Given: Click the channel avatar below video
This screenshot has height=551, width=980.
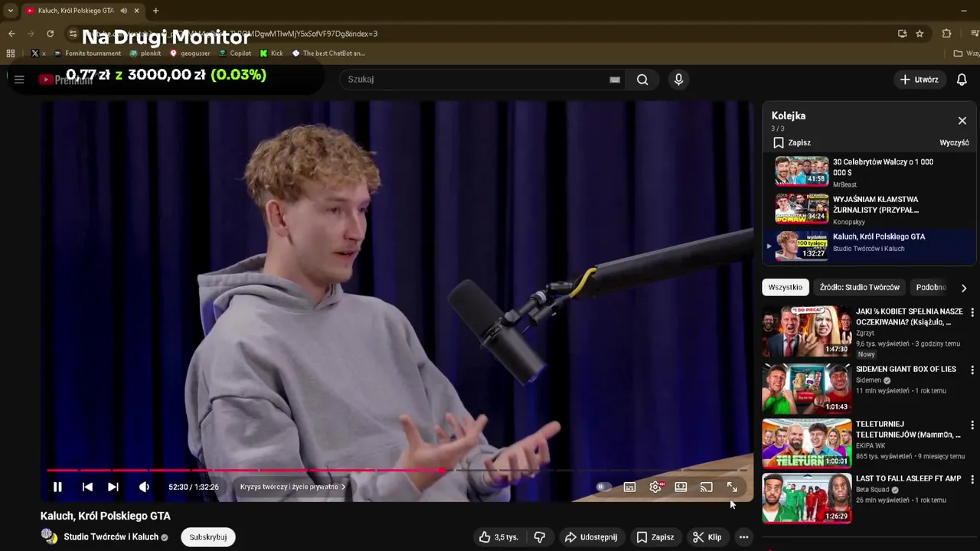Looking at the screenshot, I should point(50,536).
